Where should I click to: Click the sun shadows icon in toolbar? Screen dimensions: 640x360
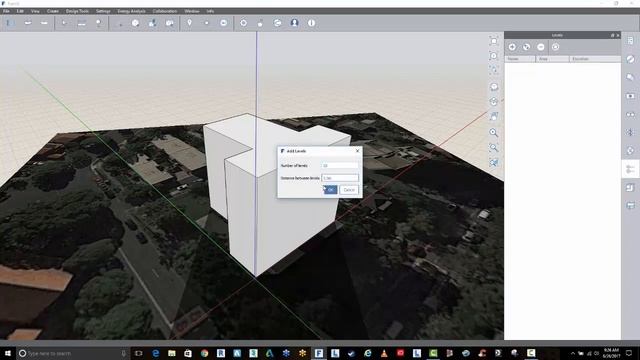(x=243, y=23)
